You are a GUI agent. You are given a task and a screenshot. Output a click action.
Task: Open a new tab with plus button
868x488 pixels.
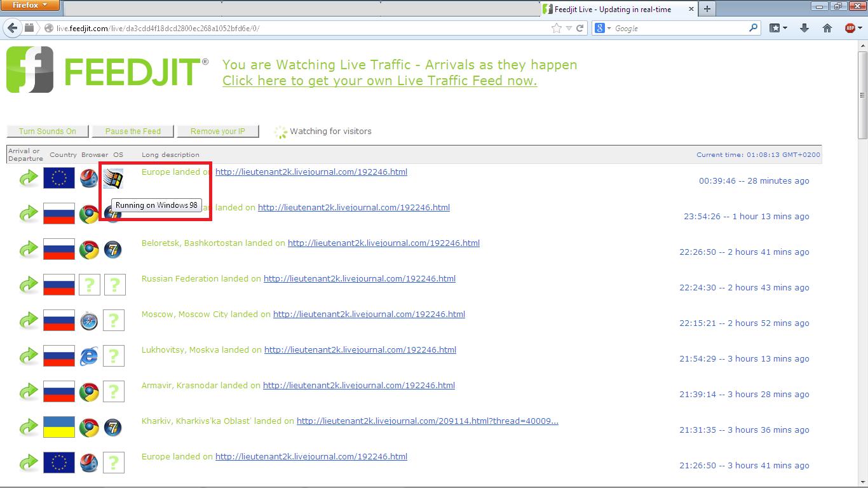pos(707,9)
